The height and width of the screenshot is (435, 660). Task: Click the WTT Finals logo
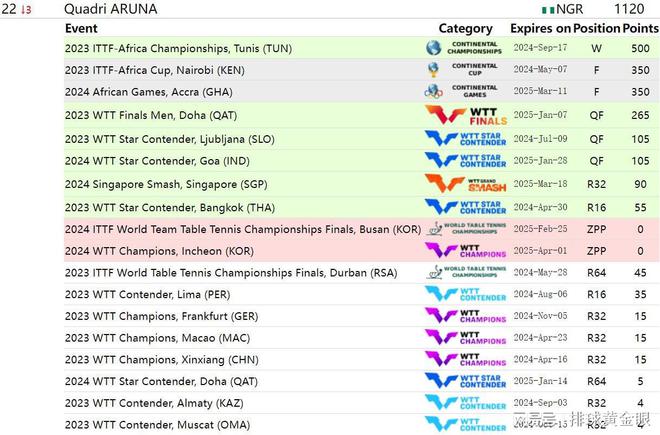[x=466, y=115]
